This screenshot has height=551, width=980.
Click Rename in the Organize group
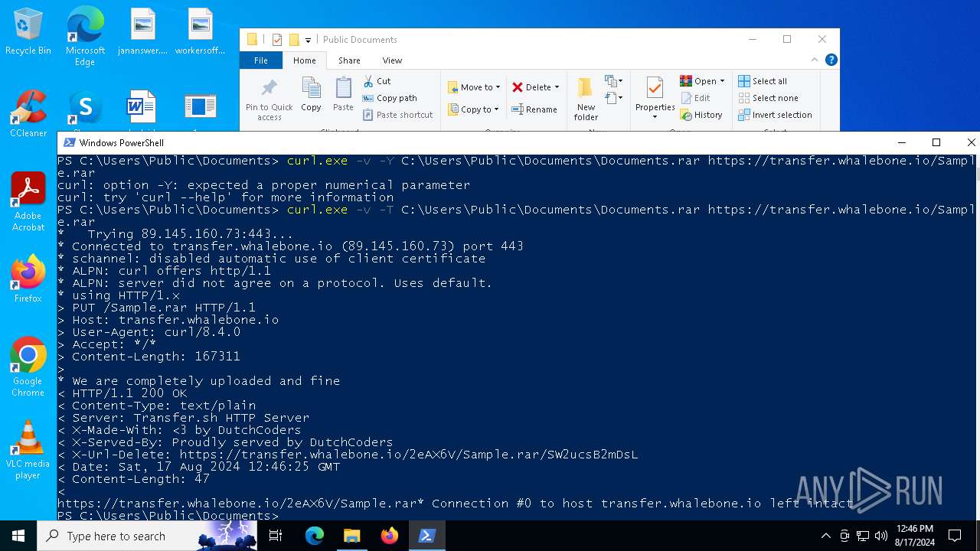[534, 109]
